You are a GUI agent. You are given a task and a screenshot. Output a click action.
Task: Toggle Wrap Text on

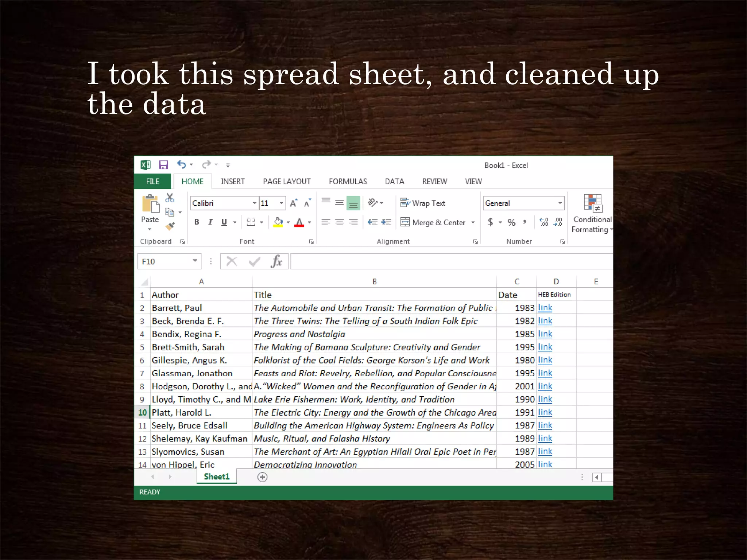point(423,203)
